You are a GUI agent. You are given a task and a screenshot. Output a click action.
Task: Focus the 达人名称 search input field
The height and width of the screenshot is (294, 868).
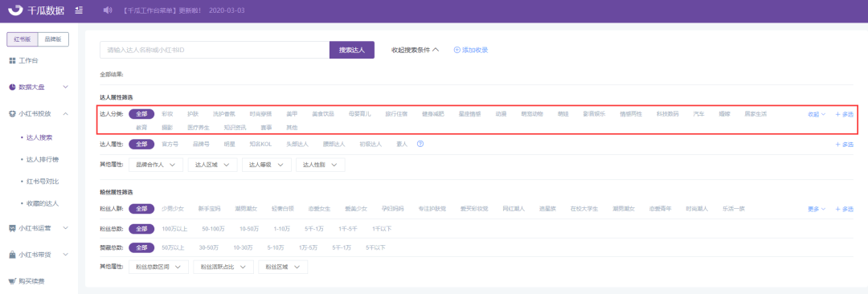coord(215,50)
